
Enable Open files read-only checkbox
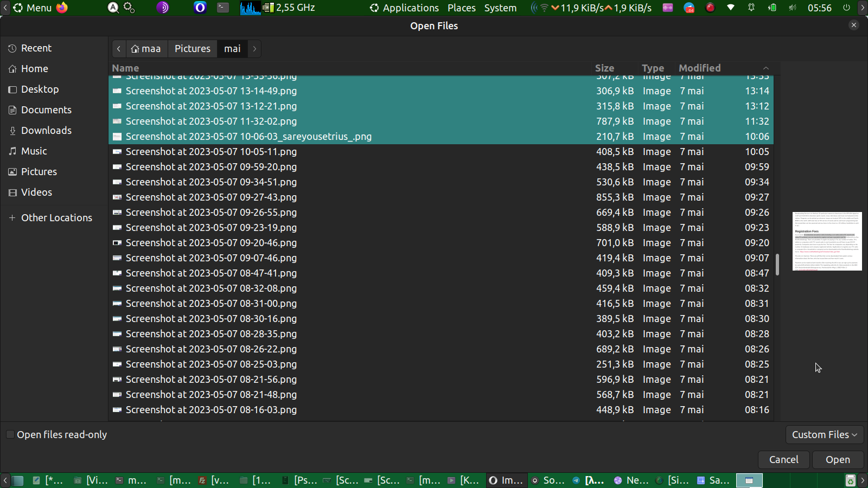pyautogui.click(x=10, y=435)
